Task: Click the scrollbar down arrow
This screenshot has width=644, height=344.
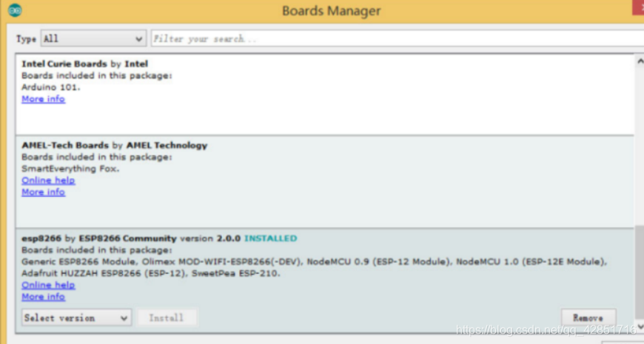Action: tap(640, 327)
